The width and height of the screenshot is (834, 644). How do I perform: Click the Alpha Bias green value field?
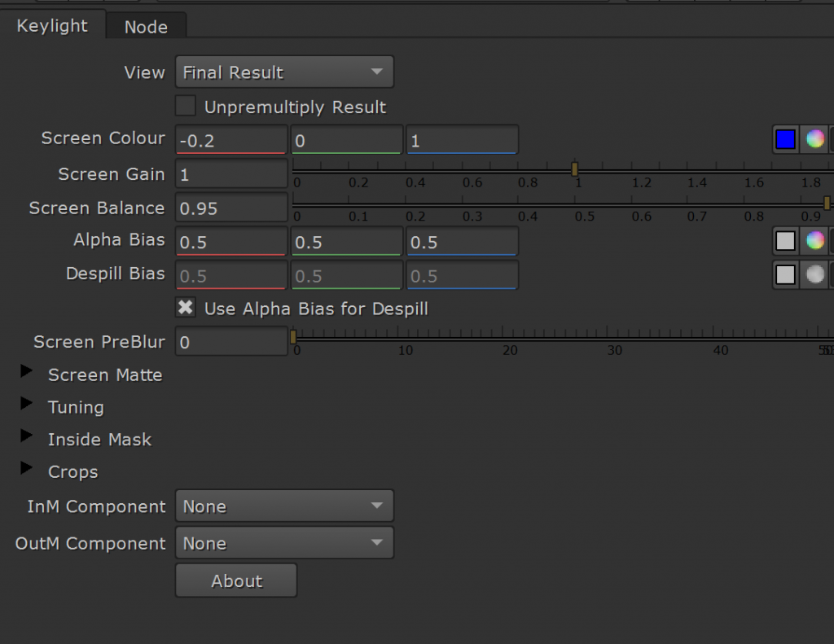coord(347,242)
